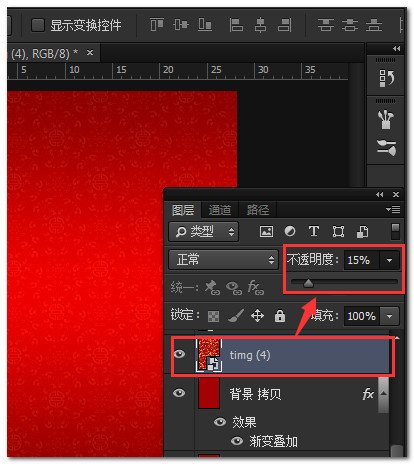Lock transparent pixels icon
Image resolution: width=414 pixels, height=464 pixels.
pos(213,316)
